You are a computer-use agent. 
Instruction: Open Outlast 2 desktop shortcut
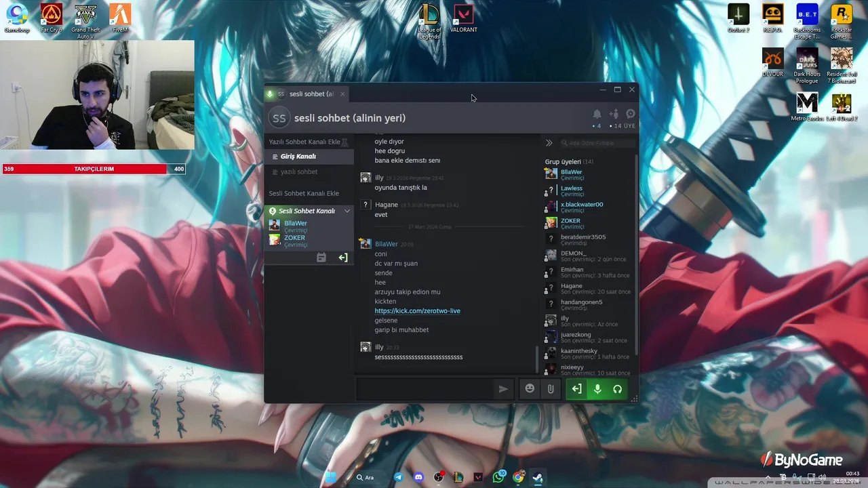738,18
